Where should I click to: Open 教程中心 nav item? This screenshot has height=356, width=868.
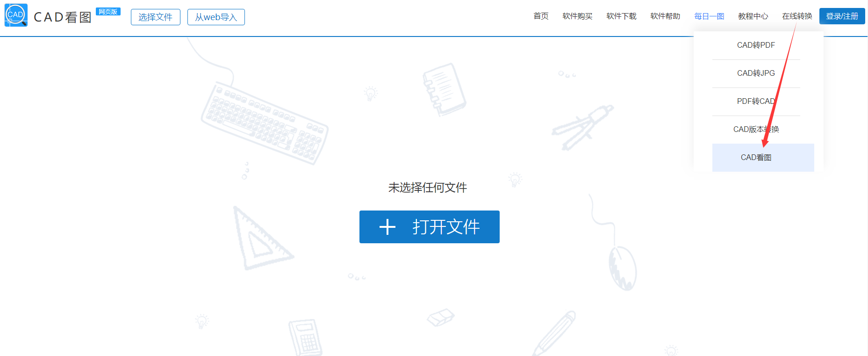click(x=753, y=16)
